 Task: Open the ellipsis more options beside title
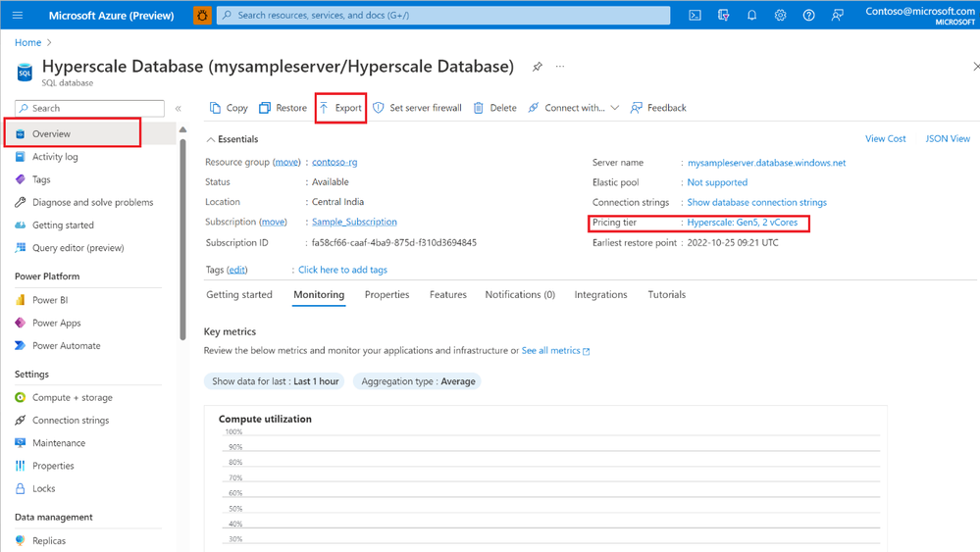tap(560, 67)
